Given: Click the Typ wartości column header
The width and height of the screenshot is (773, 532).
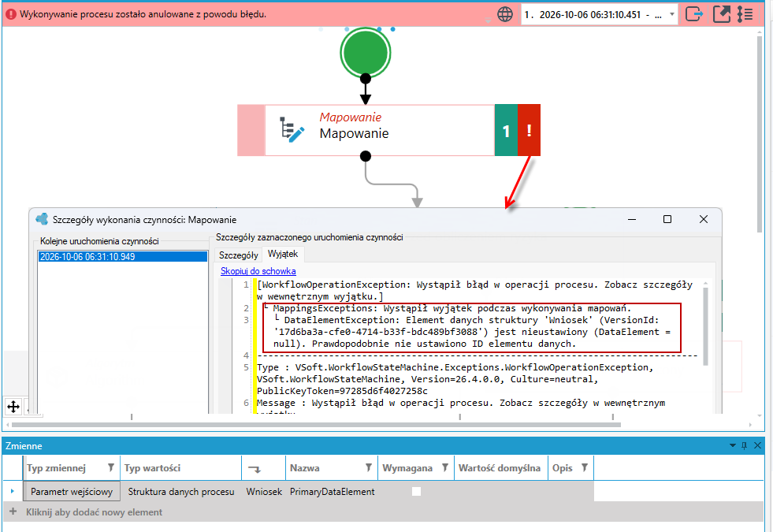Looking at the screenshot, I should (181, 468).
